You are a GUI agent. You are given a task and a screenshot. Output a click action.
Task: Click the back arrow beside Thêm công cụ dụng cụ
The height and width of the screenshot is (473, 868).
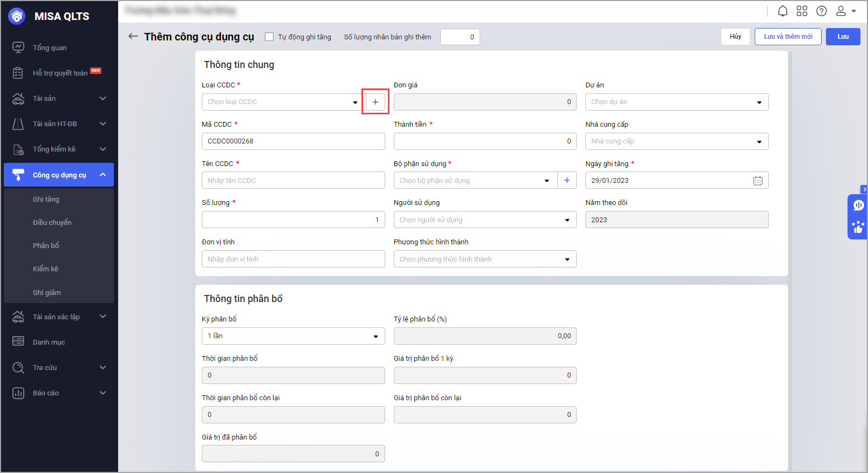click(x=133, y=36)
